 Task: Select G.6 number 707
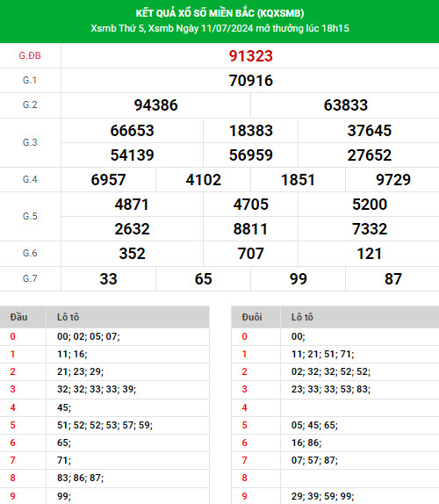click(251, 254)
